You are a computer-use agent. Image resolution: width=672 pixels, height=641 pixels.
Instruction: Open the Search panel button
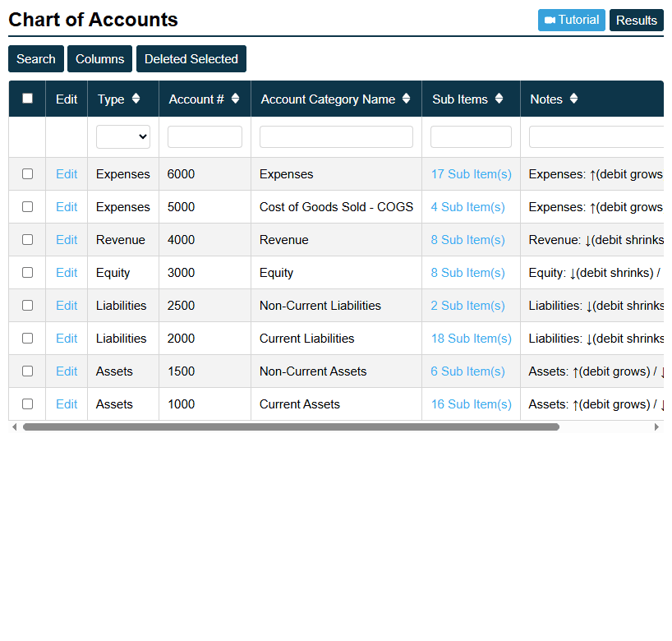(x=36, y=58)
